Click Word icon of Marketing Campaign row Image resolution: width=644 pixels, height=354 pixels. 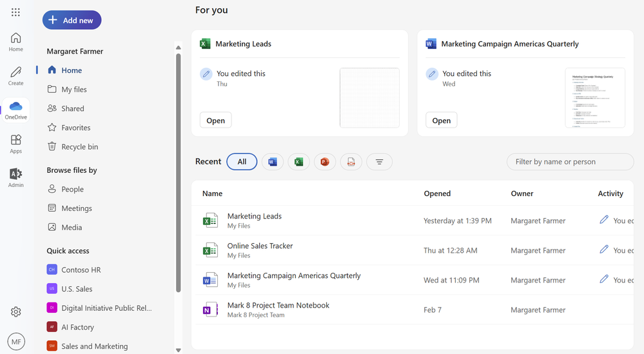pyautogui.click(x=210, y=280)
